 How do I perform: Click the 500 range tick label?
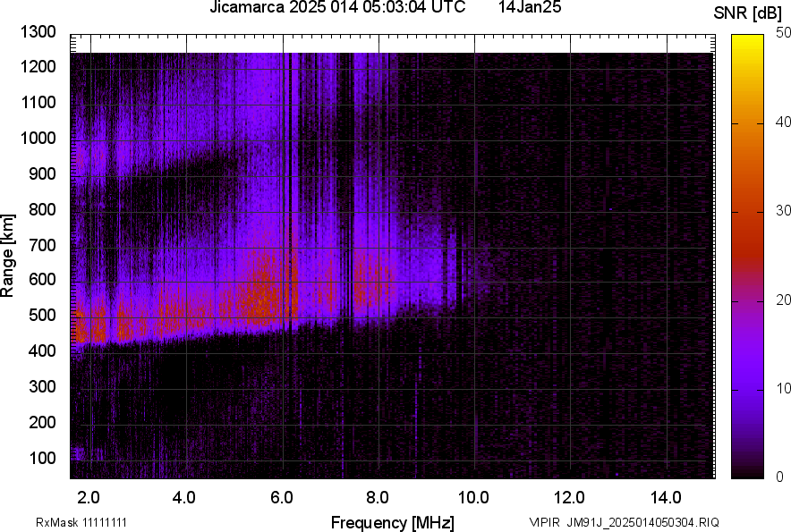(x=42, y=315)
